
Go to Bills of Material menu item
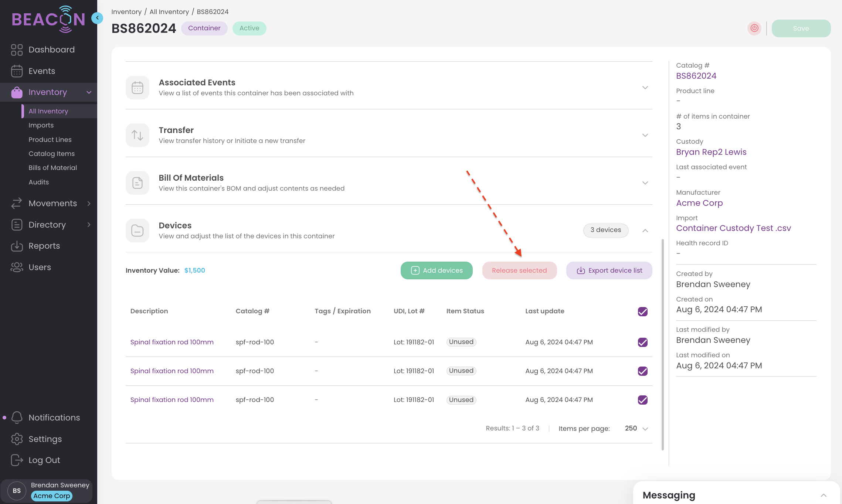pyautogui.click(x=52, y=168)
